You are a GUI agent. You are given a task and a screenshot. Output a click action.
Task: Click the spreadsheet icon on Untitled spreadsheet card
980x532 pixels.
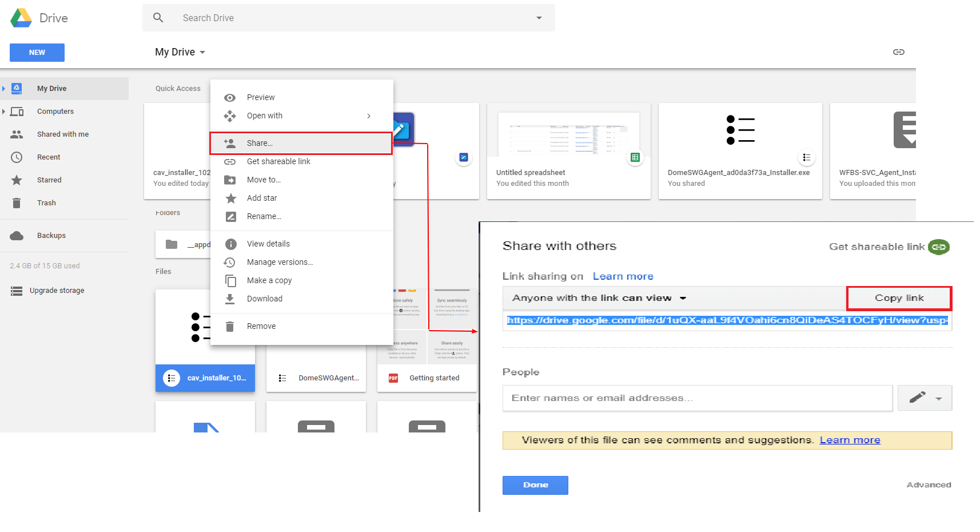[635, 157]
